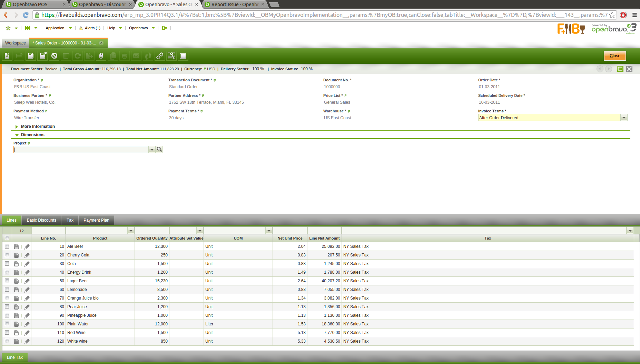Open linked items chain icon
The image size is (640, 364).
click(x=160, y=56)
